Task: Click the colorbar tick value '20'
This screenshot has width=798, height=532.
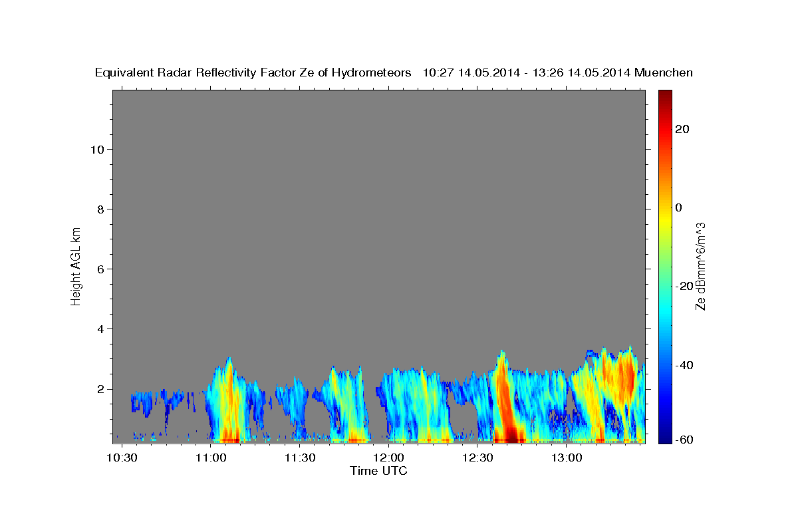Action: [x=682, y=128]
